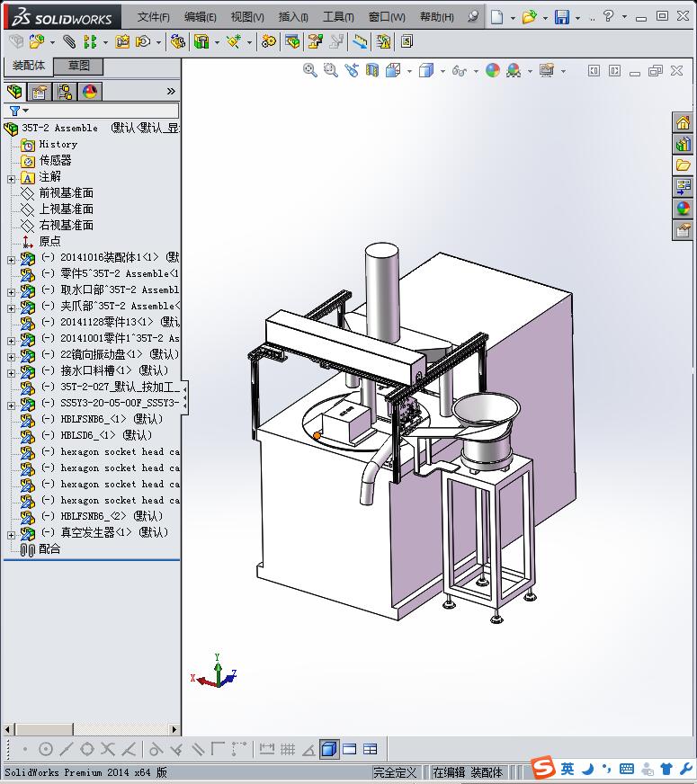Image resolution: width=697 pixels, height=784 pixels.
Task: Open the Hide/Show Items dropdown arrow
Action: pos(476,72)
